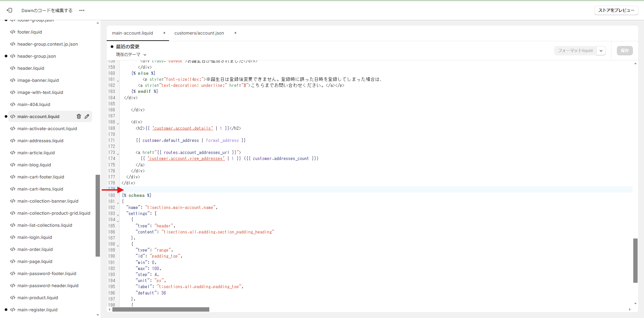This screenshot has width=644, height=318.
Task: Open main-addresses.liquid file
Action: coord(40,141)
